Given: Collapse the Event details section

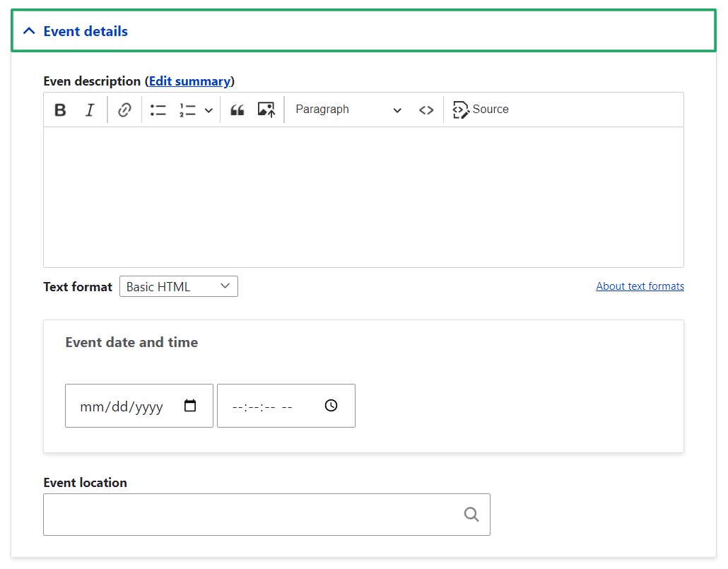Looking at the screenshot, I should [x=28, y=30].
